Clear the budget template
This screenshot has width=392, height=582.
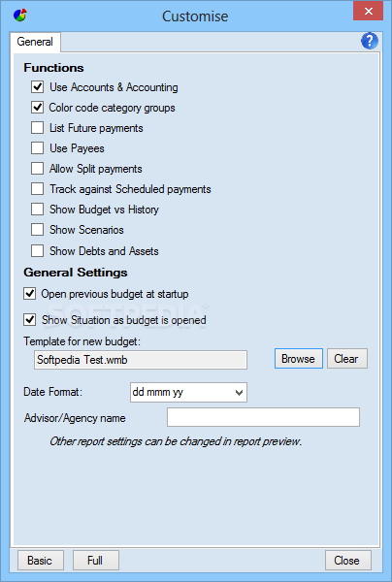pyautogui.click(x=347, y=359)
